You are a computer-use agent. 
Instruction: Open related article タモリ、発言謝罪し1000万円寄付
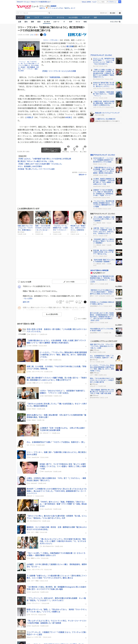point(30,166)
